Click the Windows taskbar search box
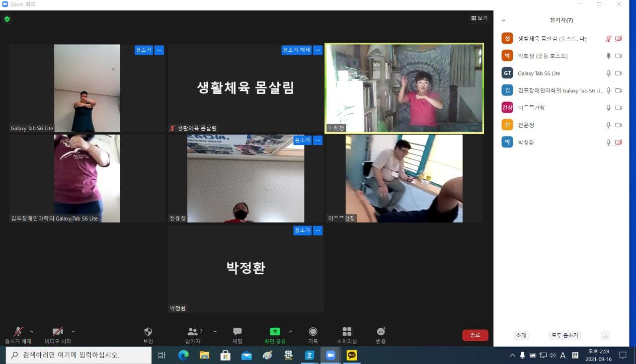The width and height of the screenshot is (636, 364). click(79, 355)
